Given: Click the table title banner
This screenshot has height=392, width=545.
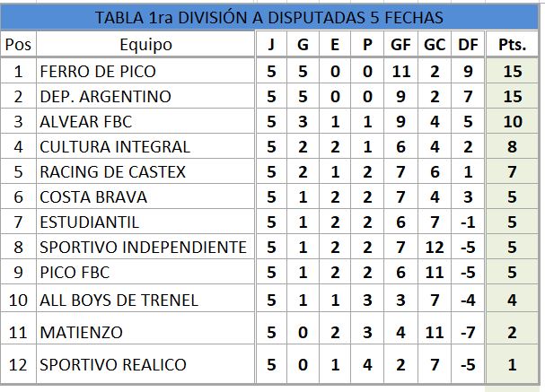Looking at the screenshot, I should (x=269, y=18).
